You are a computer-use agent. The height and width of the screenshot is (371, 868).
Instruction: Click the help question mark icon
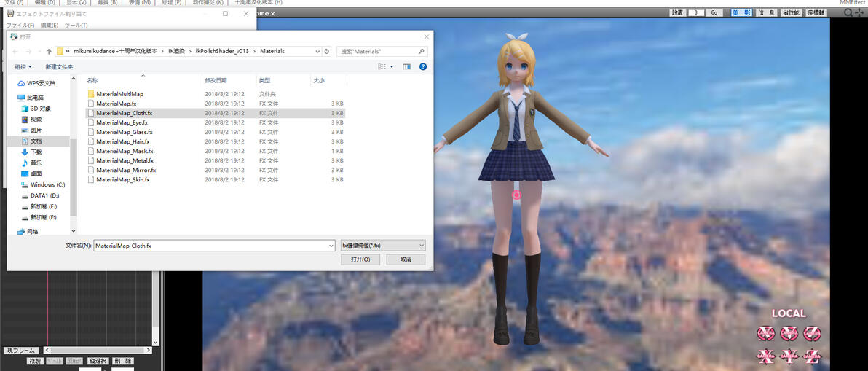click(423, 66)
